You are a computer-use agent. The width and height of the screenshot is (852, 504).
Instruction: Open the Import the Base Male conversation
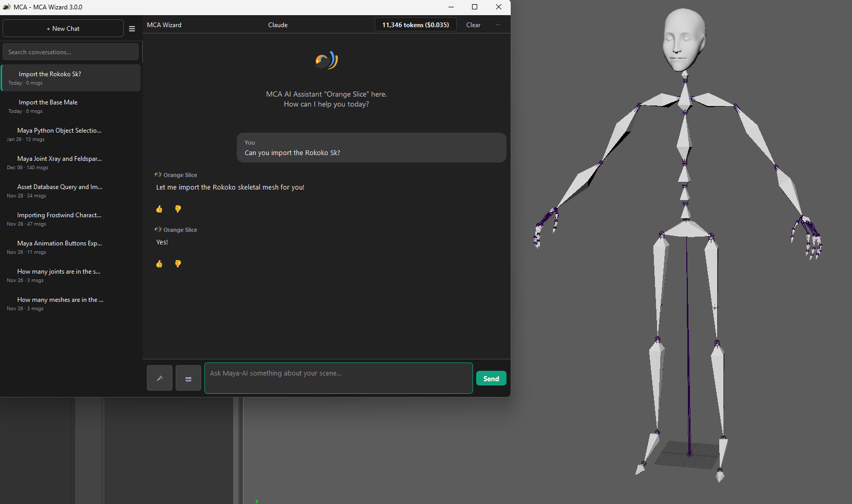(x=71, y=106)
